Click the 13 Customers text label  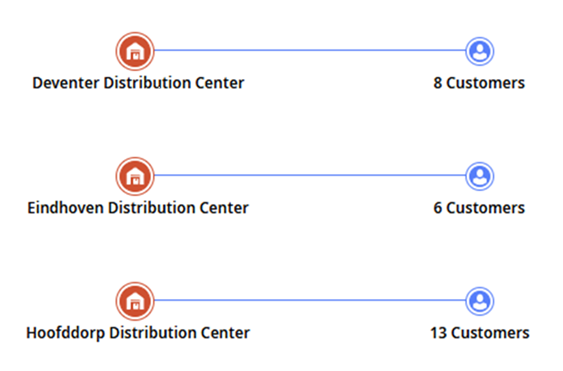click(x=480, y=333)
